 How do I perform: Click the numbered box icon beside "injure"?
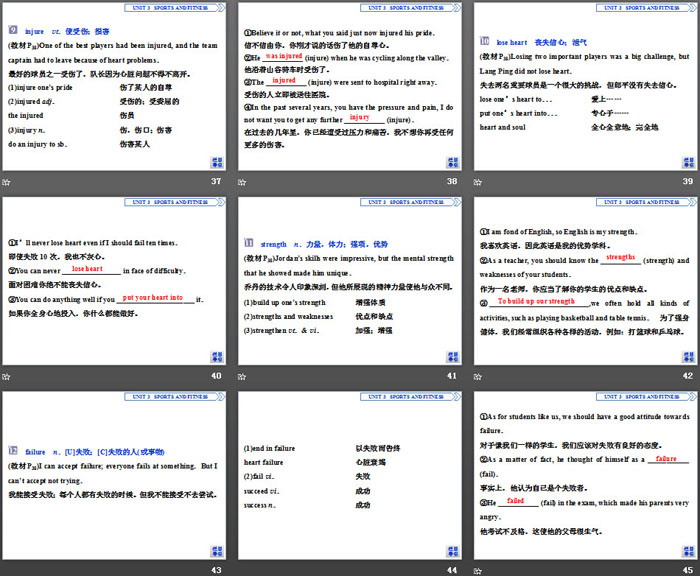13,30
